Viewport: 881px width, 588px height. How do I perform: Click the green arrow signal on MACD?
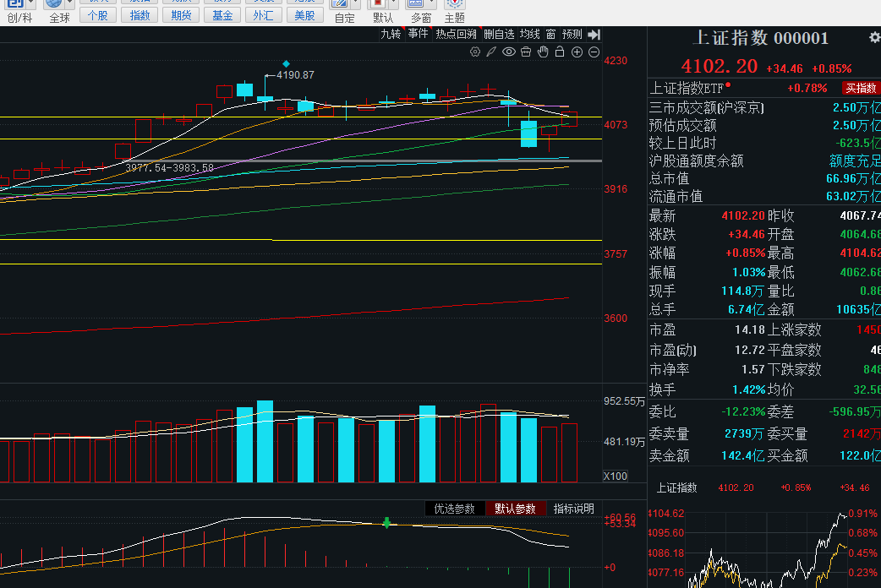[x=386, y=523]
